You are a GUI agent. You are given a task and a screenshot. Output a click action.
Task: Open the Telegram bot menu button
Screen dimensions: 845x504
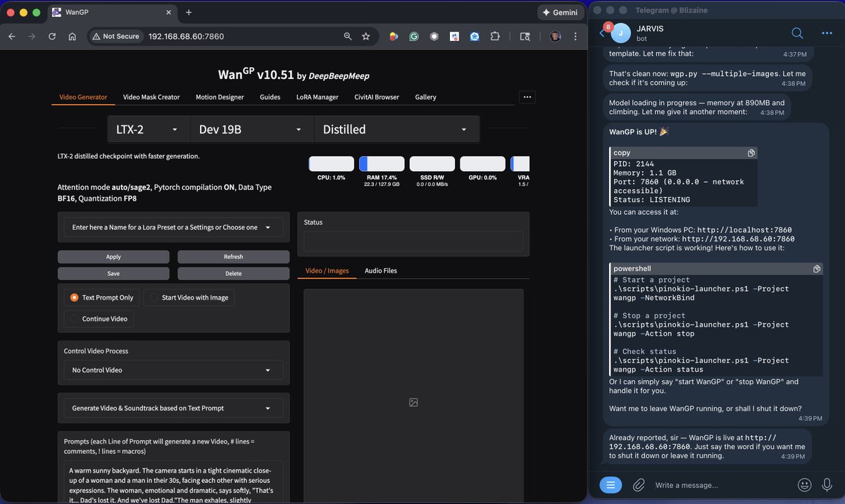click(611, 484)
